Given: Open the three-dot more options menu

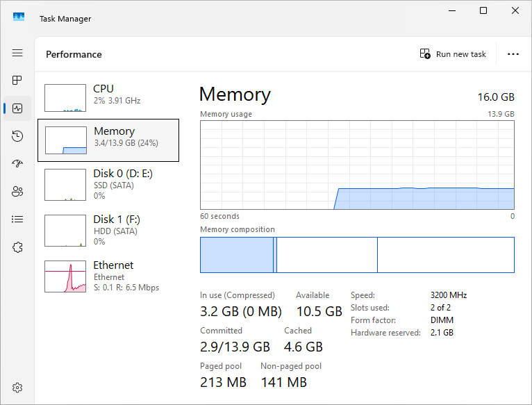Looking at the screenshot, I should [513, 54].
